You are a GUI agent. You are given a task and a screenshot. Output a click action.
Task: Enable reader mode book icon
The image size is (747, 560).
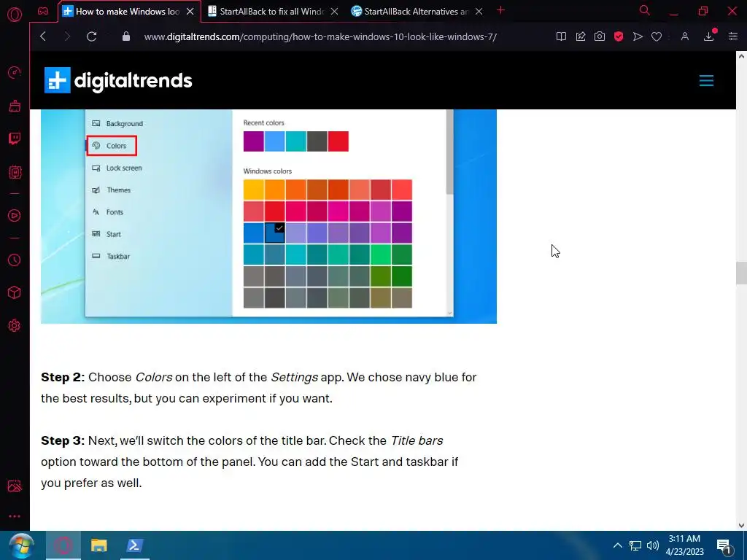(561, 36)
